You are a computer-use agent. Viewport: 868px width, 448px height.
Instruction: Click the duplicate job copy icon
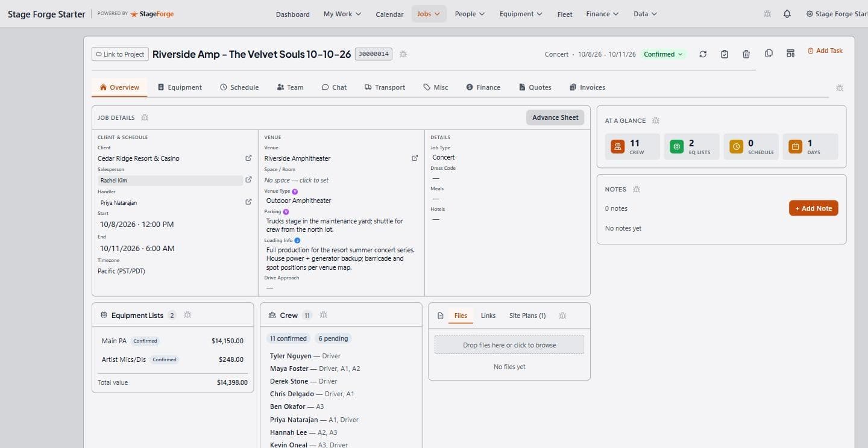click(x=769, y=54)
